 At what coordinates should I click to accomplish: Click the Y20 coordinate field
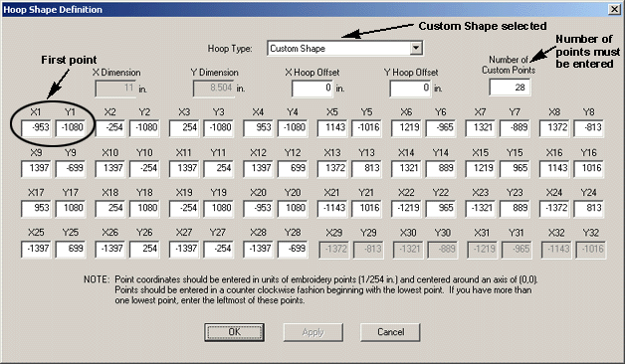293,209
